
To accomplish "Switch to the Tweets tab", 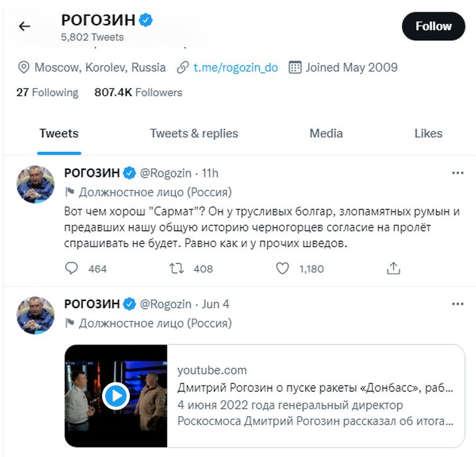I will pyautogui.click(x=58, y=133).
